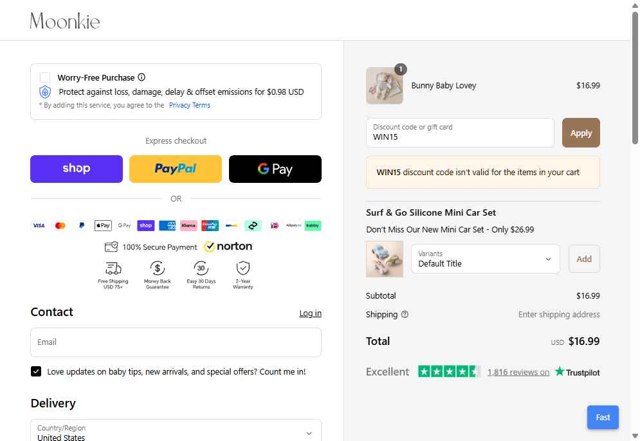
Task: Click the Worry-Free protection shield icon
Action: point(45,92)
